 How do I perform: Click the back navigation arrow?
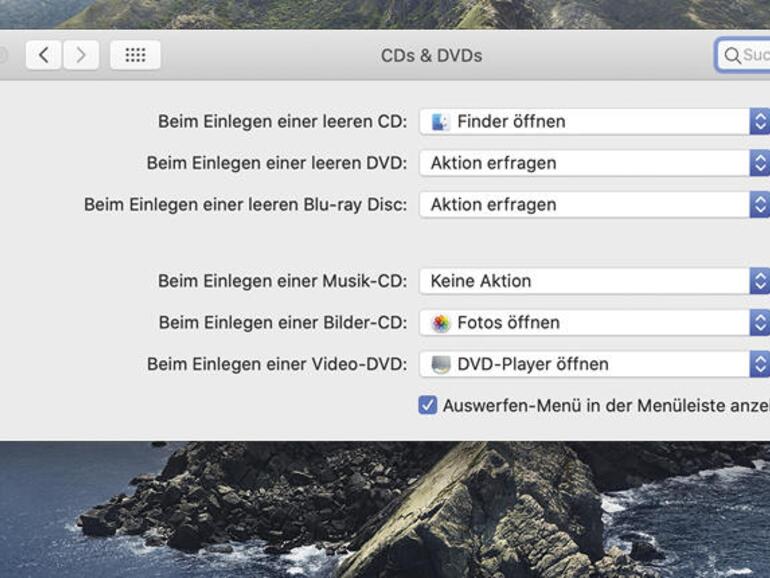[43, 55]
